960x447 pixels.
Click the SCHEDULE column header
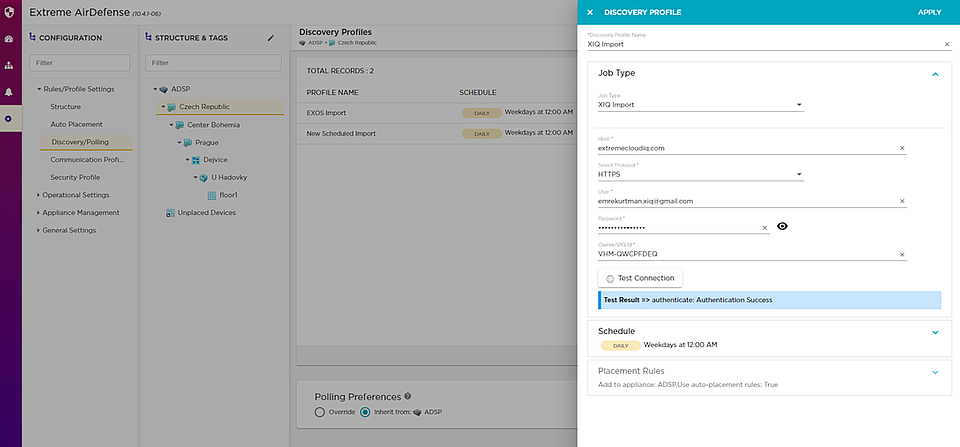coord(478,92)
